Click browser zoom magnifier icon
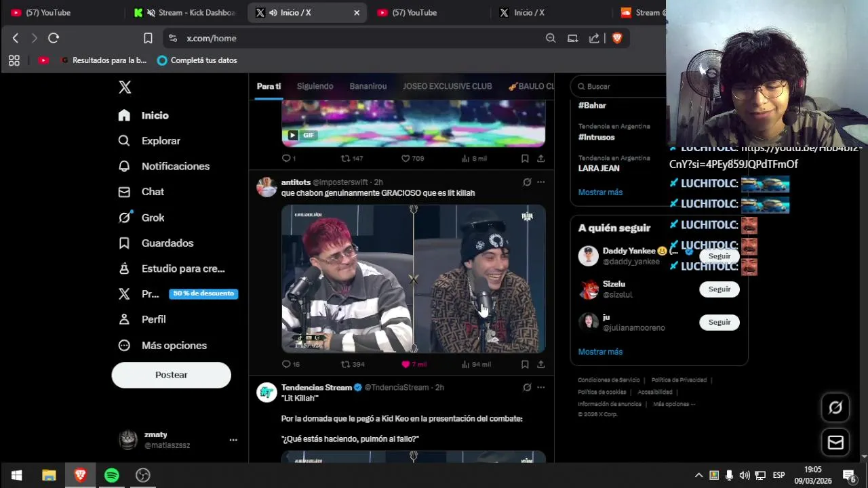This screenshot has height=488, width=868. (551, 39)
